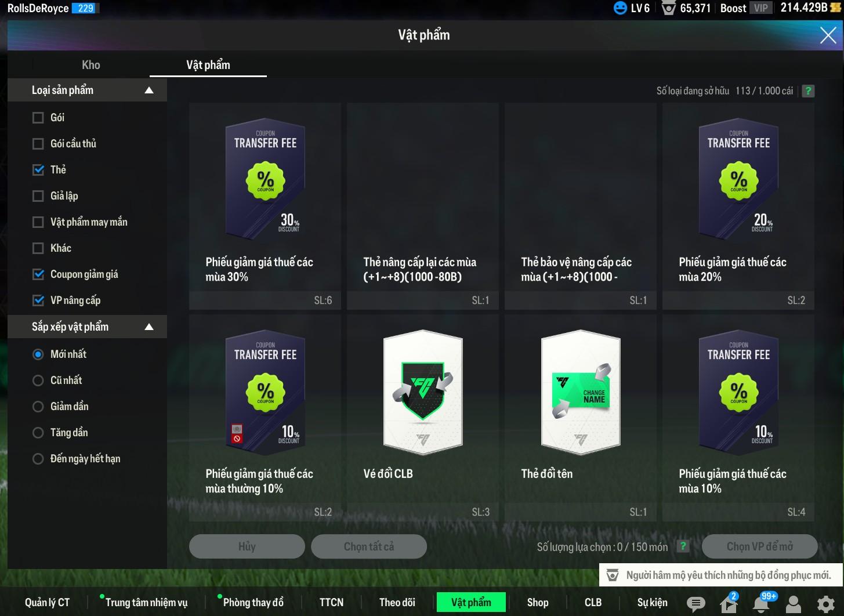844x616 pixels.
Task: Switch to the Kho tab
Action: (91, 65)
